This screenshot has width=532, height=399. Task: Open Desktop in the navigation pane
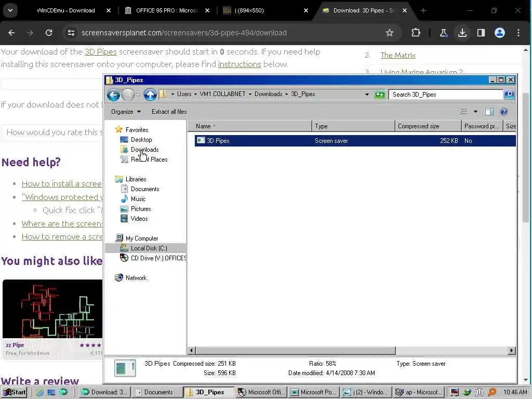point(141,139)
